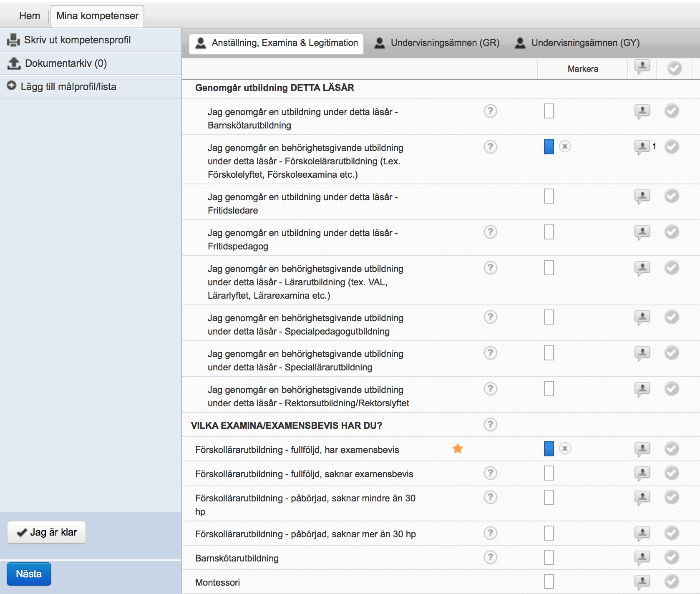Open Dokumentarkiv (0)
Image resolution: width=700 pixels, height=594 pixels.
coord(91,63)
